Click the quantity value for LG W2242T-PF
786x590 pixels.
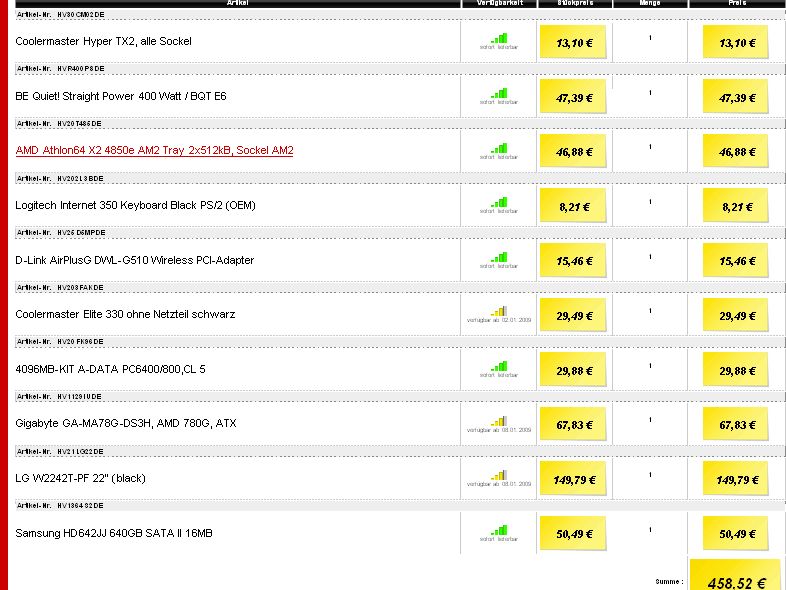pos(650,474)
